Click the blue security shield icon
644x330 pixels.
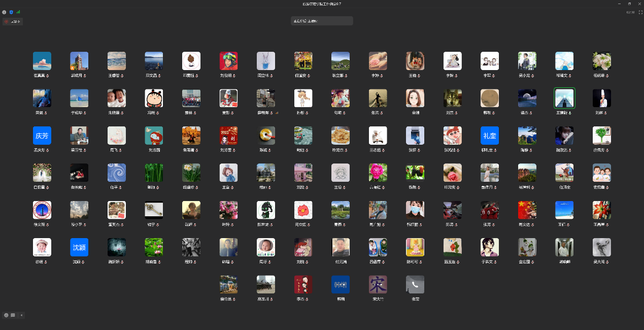pos(11,12)
